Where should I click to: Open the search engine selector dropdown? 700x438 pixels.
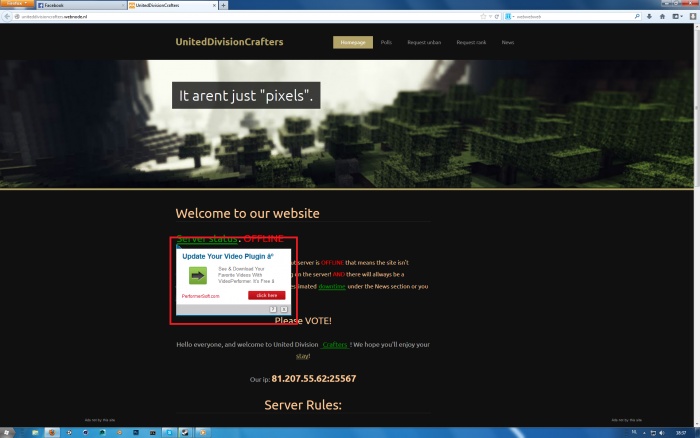(x=509, y=17)
